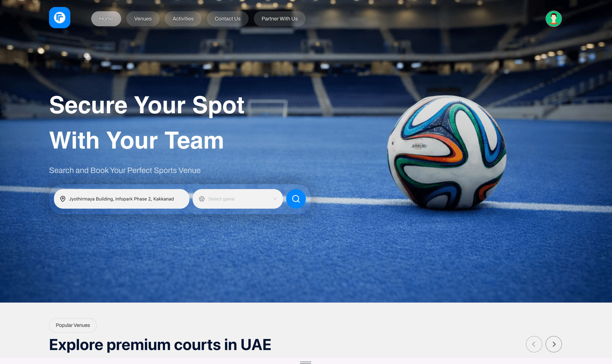Expand the Select game dropdown
The width and height of the screenshot is (612, 364).
click(238, 199)
